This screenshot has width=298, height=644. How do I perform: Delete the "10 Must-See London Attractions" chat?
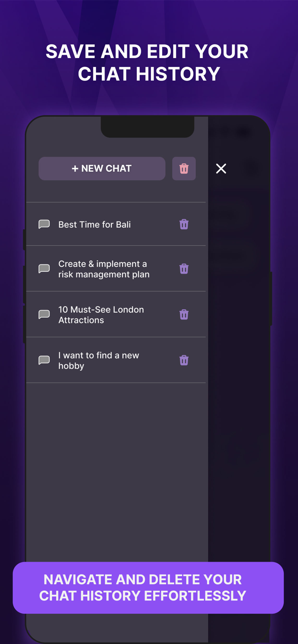(x=184, y=314)
